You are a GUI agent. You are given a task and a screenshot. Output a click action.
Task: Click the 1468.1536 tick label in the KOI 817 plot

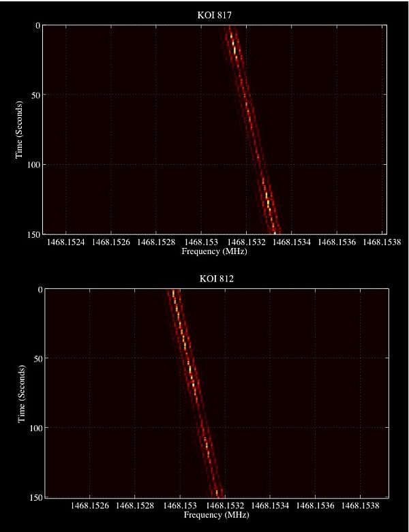click(x=337, y=242)
